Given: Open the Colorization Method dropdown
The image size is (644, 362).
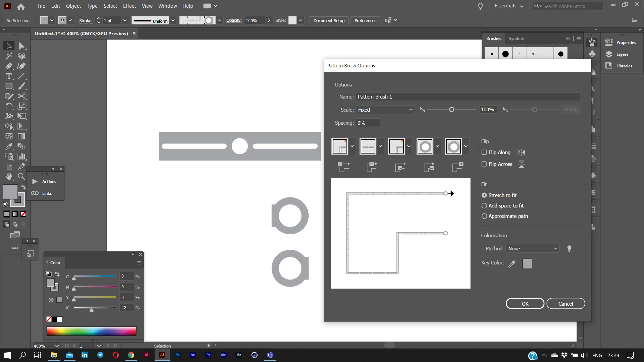Looking at the screenshot, I should (532, 249).
